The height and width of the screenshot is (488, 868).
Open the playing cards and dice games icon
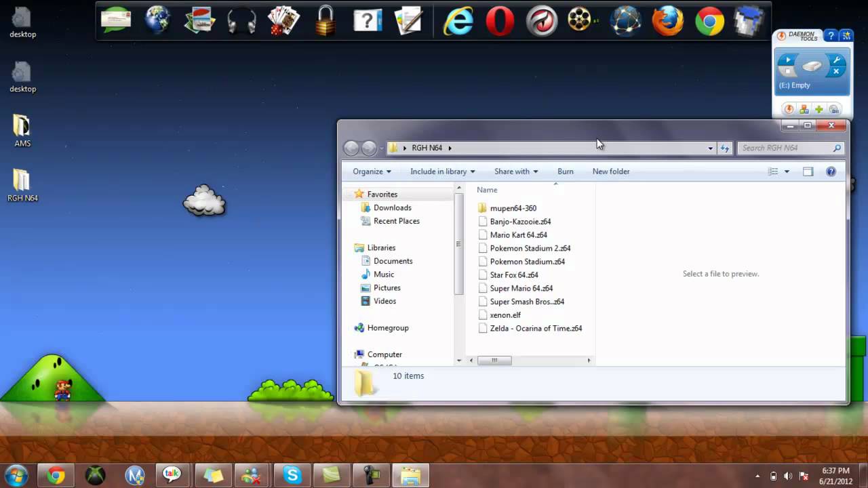point(283,20)
